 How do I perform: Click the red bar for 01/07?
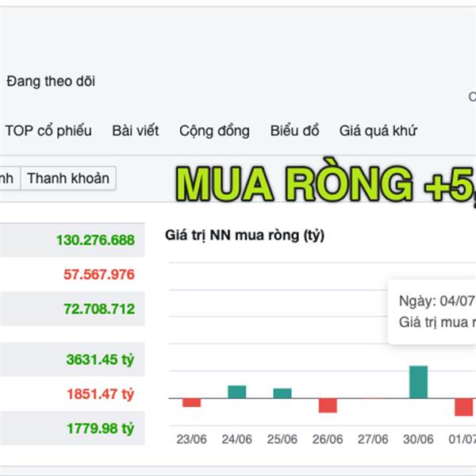tap(464, 407)
